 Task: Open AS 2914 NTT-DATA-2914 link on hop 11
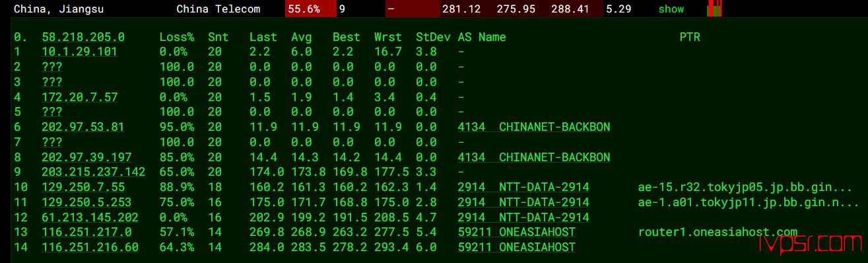click(x=523, y=202)
